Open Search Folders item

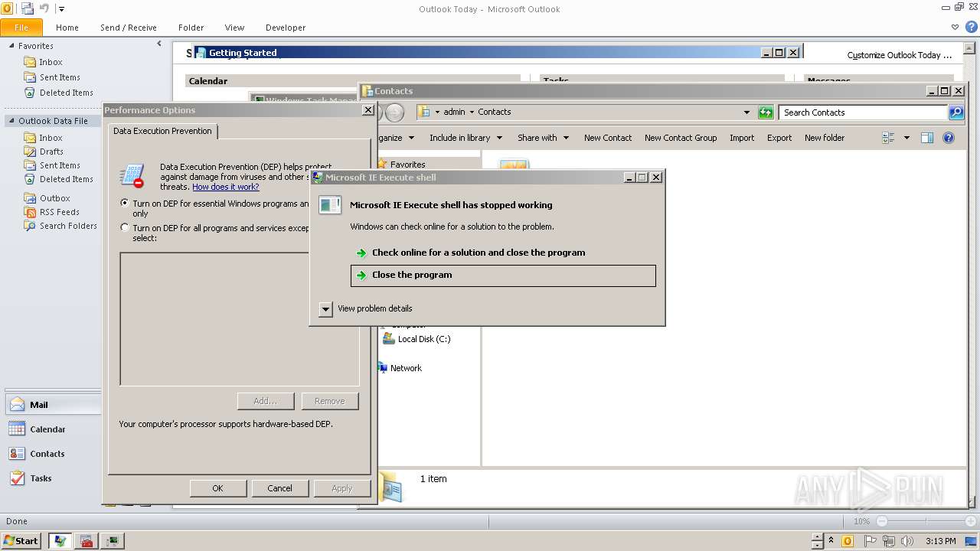pyautogui.click(x=68, y=226)
